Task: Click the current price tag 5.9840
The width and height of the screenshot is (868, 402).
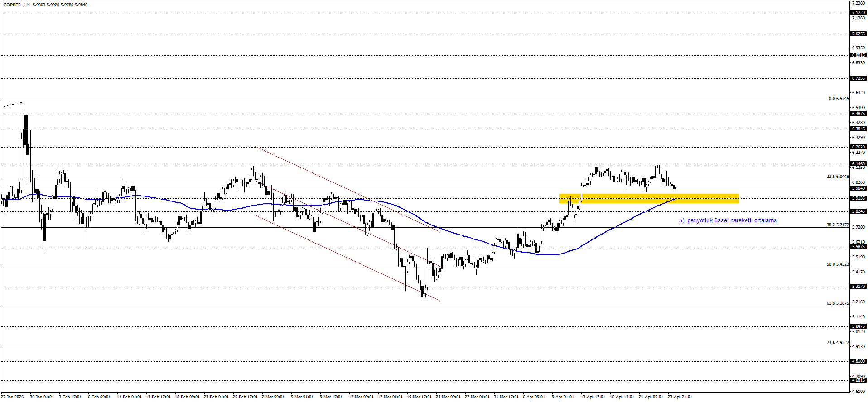Action: [x=858, y=188]
